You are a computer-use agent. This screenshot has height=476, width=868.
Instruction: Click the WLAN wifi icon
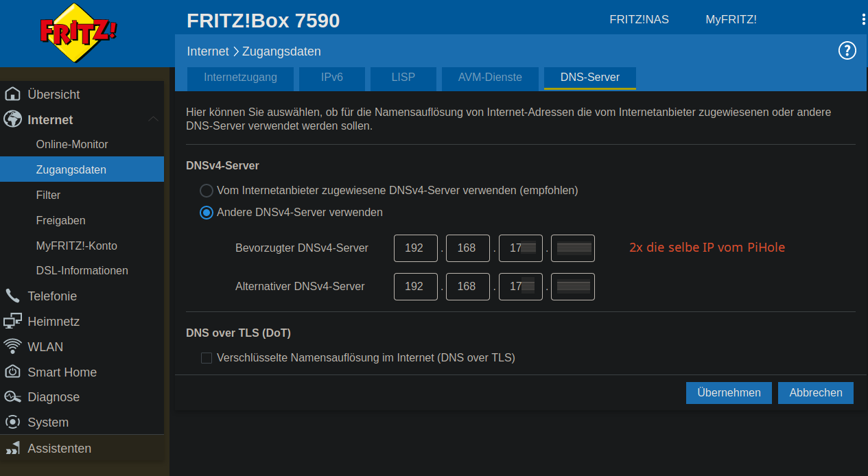click(x=12, y=346)
